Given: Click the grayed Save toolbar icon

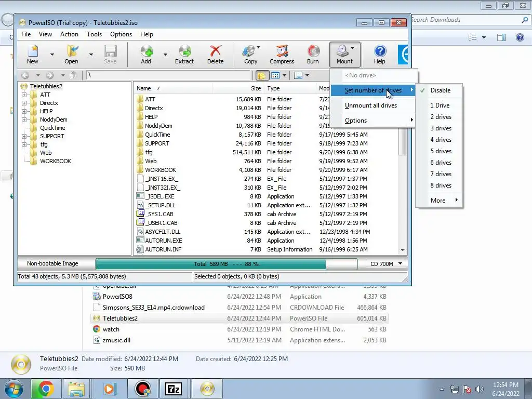Looking at the screenshot, I should (110, 54).
